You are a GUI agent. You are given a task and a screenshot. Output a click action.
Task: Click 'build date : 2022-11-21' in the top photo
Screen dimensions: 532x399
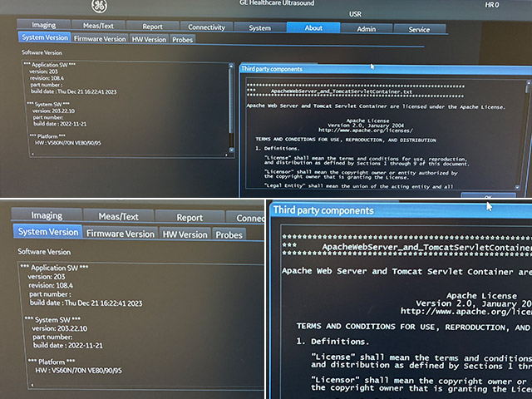[60, 124]
